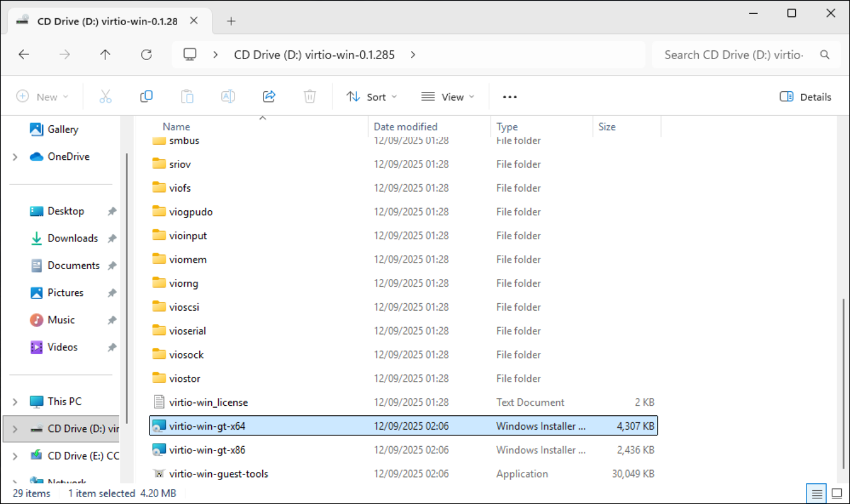Go back with the left arrow

[x=24, y=55]
